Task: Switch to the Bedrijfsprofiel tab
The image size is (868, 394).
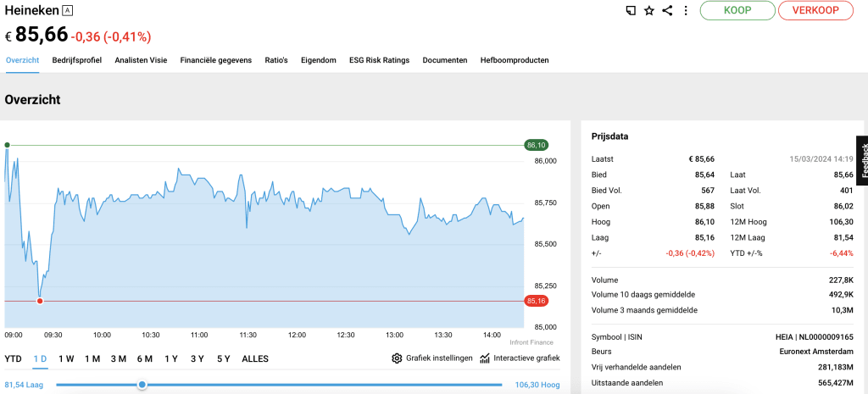Action: (77, 60)
